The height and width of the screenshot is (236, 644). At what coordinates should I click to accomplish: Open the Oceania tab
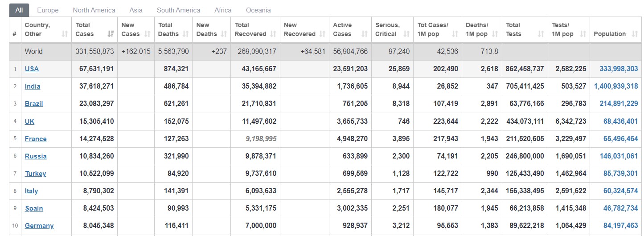coord(258,10)
